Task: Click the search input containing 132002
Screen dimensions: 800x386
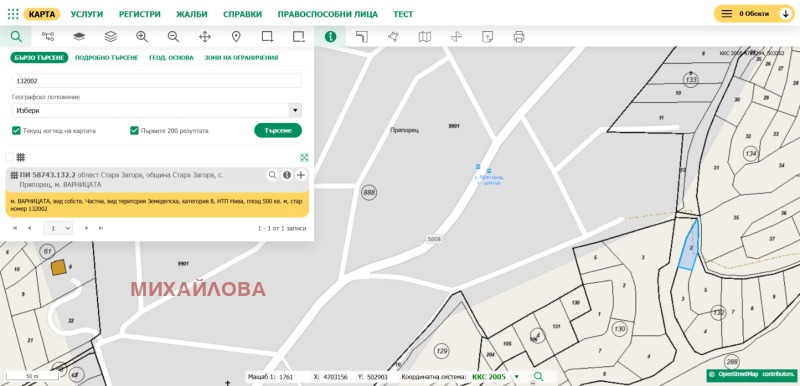Action: pos(157,81)
